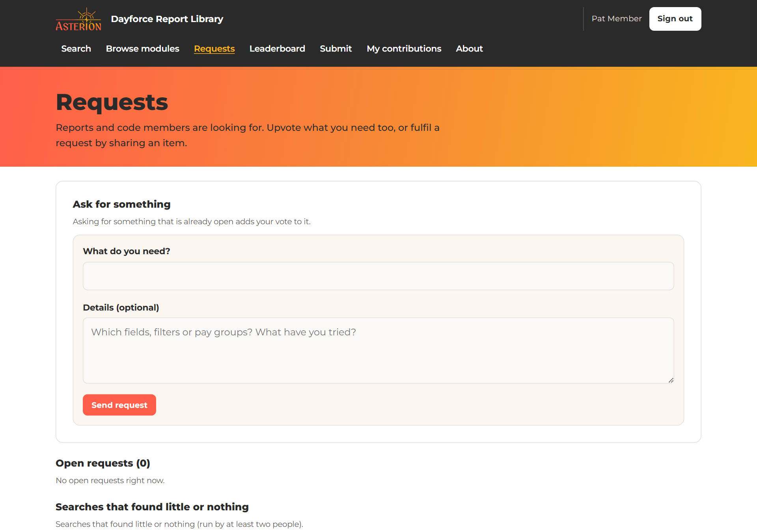This screenshot has width=757, height=532.
Task: Click the 'Ask for something' heading
Action: pos(121,204)
